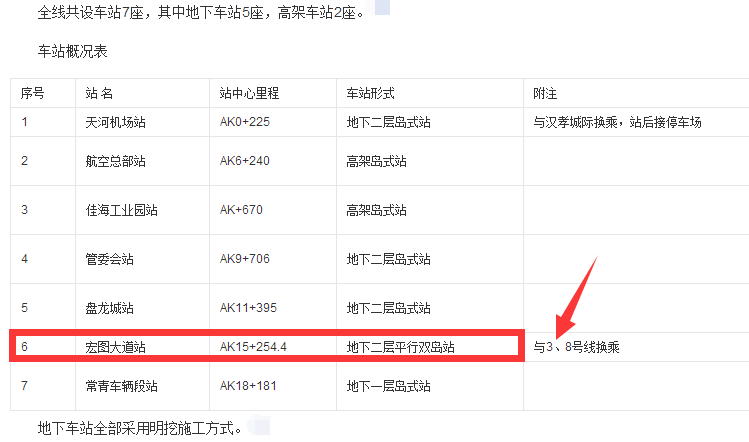
Task: Click sequence number 5 in the table
Action: [24, 308]
